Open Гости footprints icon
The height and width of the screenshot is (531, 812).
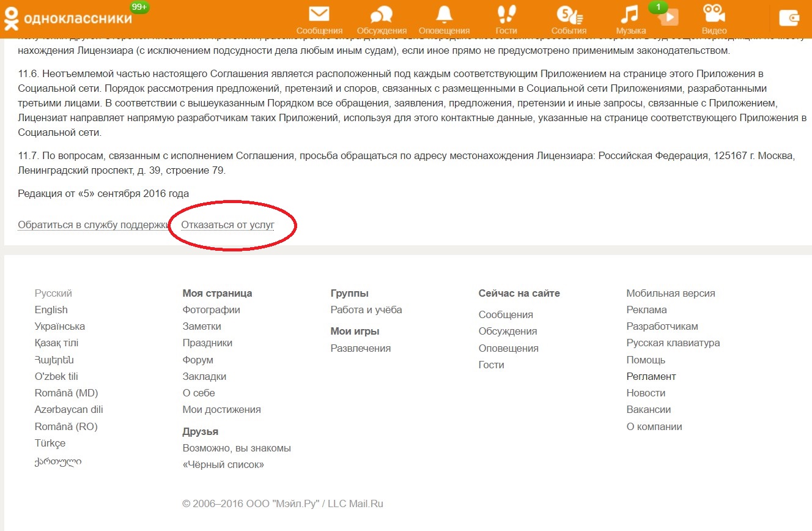506,14
